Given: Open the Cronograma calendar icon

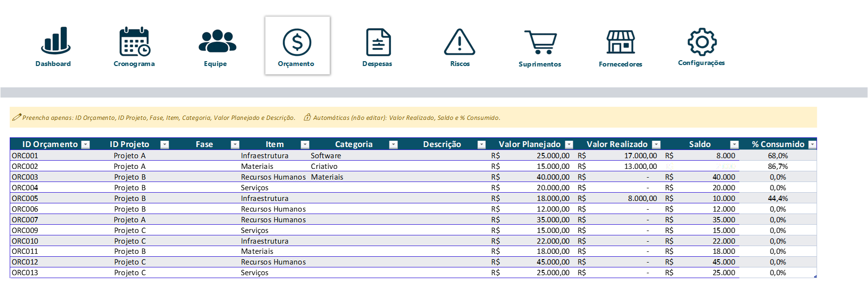Looking at the screenshot, I should pyautogui.click(x=135, y=41).
